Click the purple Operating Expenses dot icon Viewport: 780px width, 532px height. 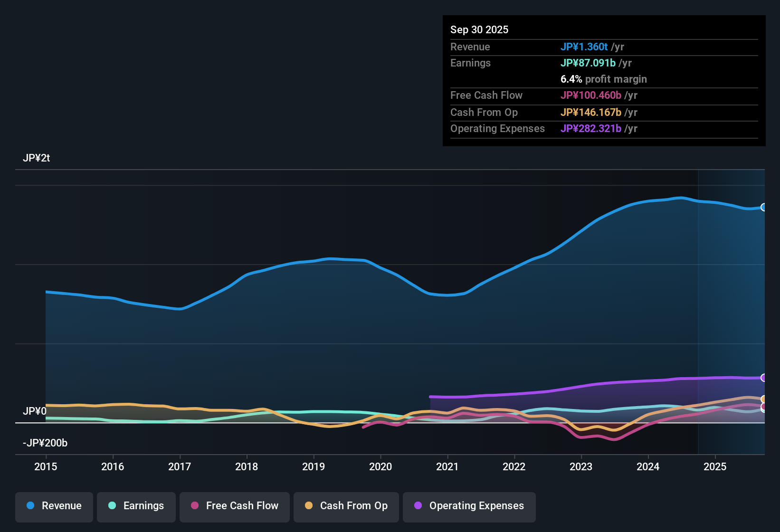pyautogui.click(x=418, y=506)
